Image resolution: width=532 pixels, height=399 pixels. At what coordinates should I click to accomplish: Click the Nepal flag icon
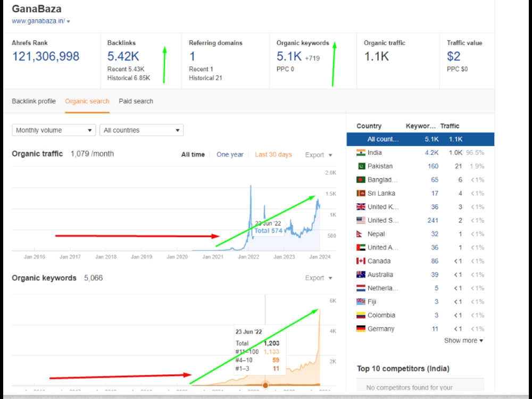360,234
